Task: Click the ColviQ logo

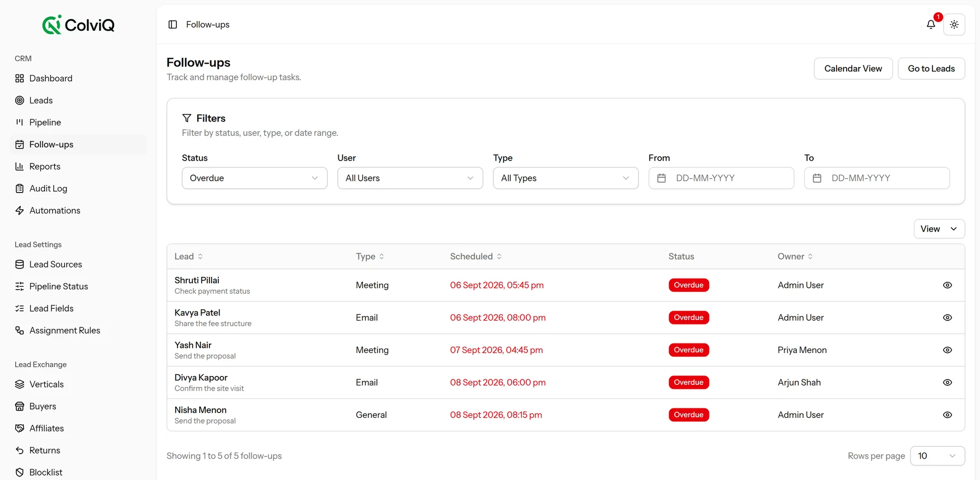Action: [x=78, y=25]
